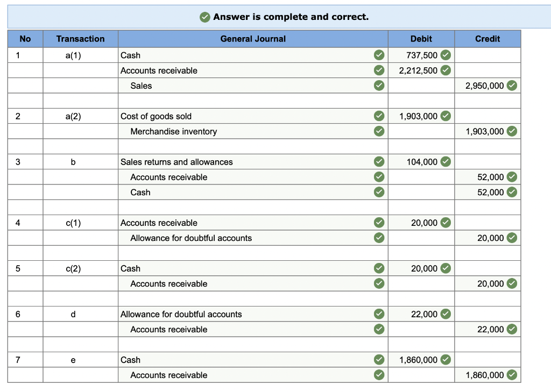Click the green check beside Sales 2,950,000 credit
The width and height of the screenshot is (551, 392).
pyautogui.click(x=511, y=85)
